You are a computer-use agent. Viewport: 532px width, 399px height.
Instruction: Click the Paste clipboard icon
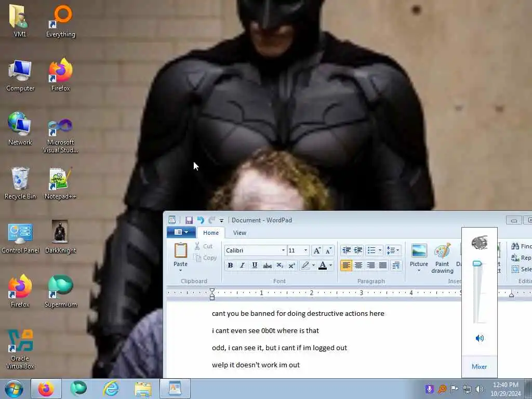[x=180, y=251]
